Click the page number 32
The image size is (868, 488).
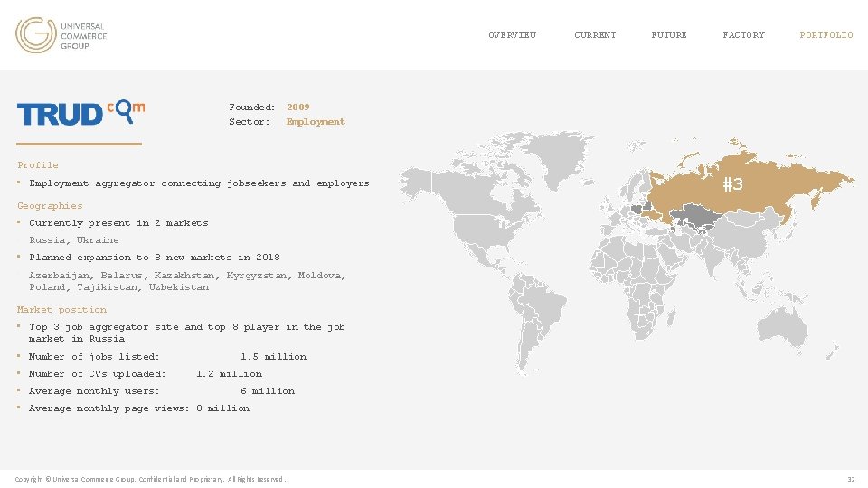pos(851,479)
